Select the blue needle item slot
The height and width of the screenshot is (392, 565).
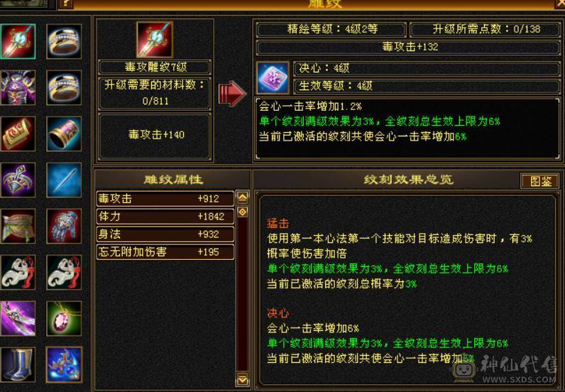point(64,180)
